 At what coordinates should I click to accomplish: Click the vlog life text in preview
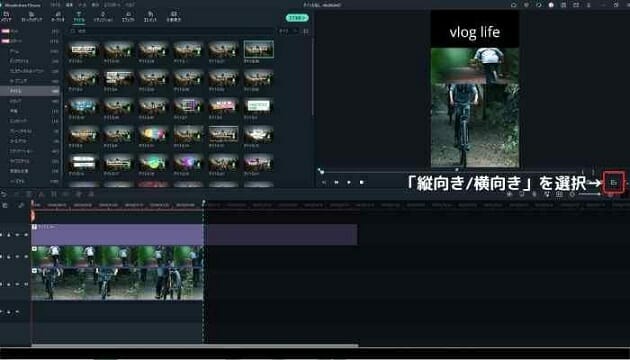tap(475, 32)
